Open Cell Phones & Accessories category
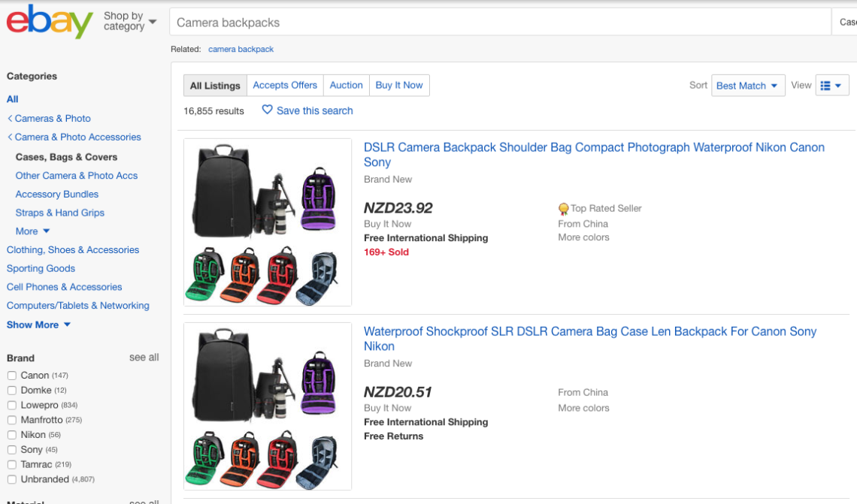 point(64,287)
